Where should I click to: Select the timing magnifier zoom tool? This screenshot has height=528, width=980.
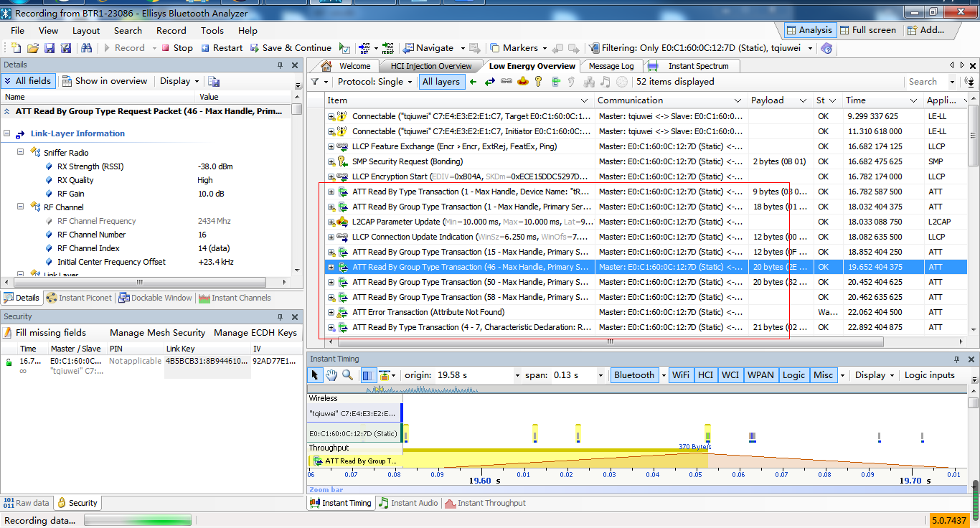347,375
